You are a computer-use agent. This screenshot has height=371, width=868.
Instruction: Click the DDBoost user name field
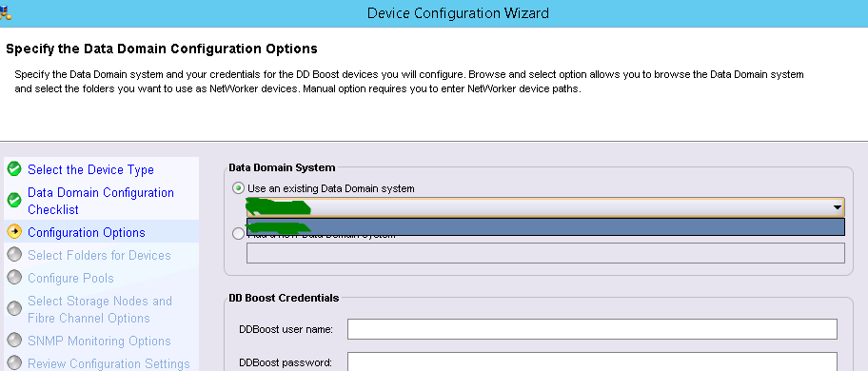[x=592, y=329]
